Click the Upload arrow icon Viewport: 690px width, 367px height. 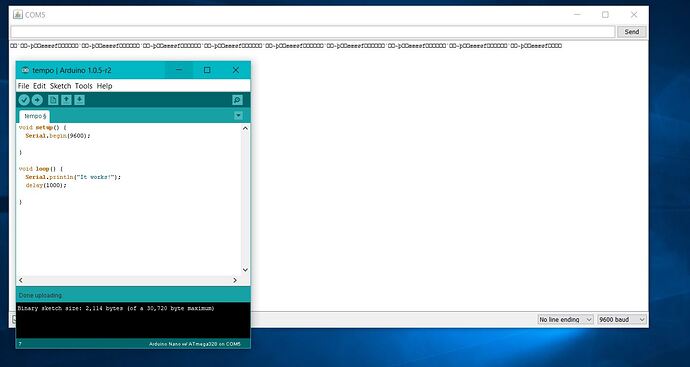[x=37, y=100]
